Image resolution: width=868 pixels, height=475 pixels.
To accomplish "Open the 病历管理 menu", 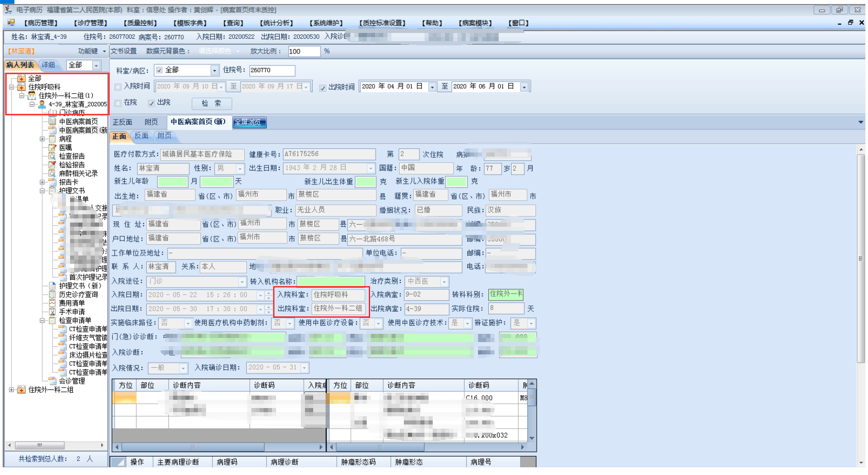I will 41,23.
